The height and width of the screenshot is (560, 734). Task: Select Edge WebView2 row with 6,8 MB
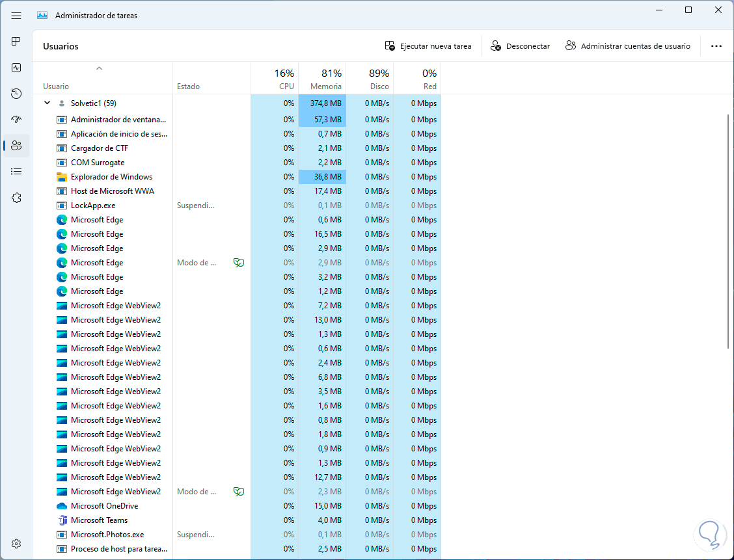[237, 377]
